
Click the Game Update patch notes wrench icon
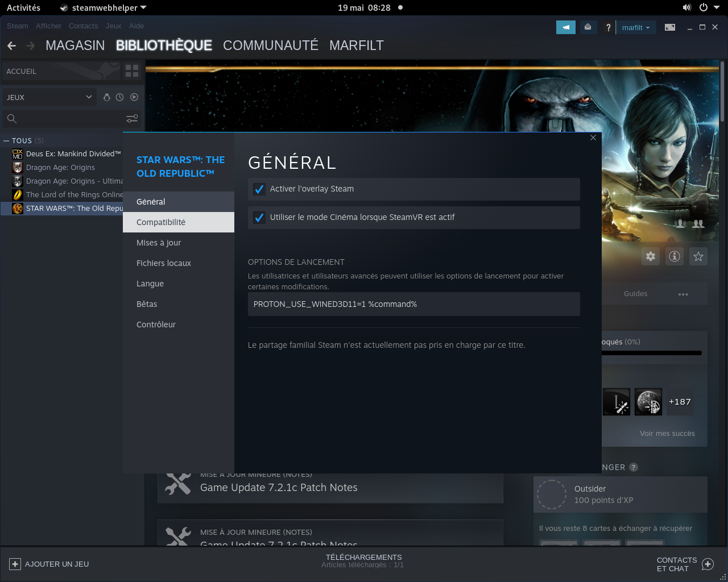pos(178,484)
